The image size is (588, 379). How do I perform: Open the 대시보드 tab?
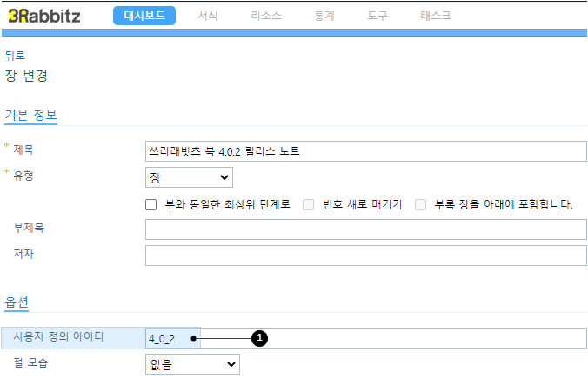click(144, 16)
